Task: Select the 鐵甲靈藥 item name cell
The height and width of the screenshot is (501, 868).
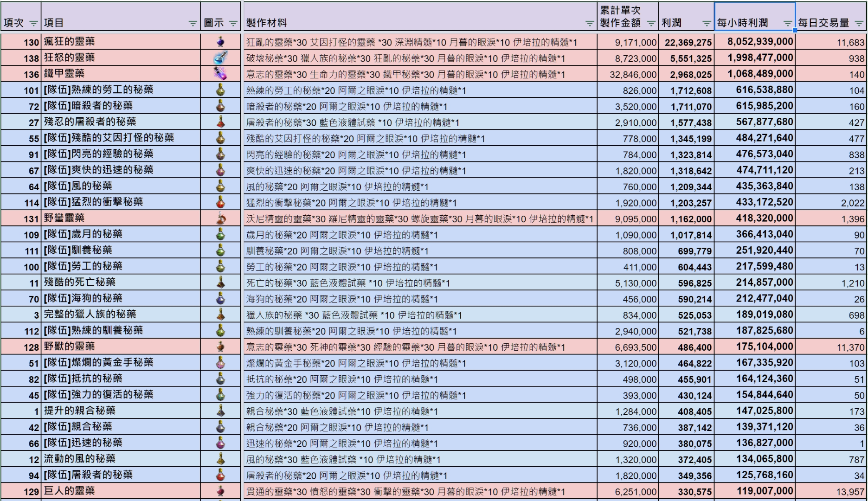Action: point(121,74)
